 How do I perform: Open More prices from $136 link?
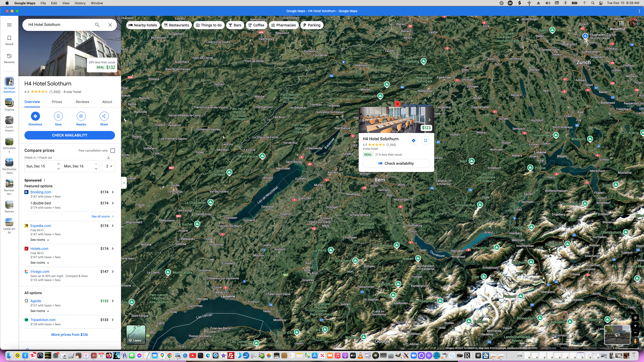(70, 335)
